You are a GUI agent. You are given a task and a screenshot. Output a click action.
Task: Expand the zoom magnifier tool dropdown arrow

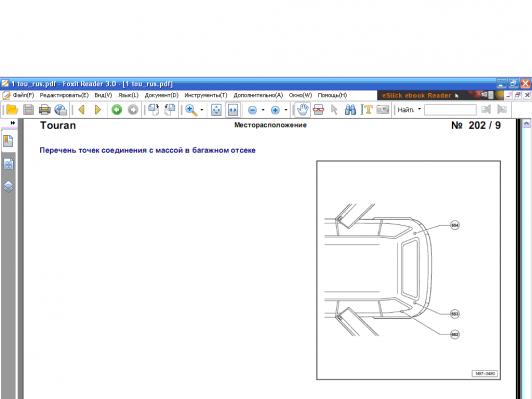(x=202, y=110)
